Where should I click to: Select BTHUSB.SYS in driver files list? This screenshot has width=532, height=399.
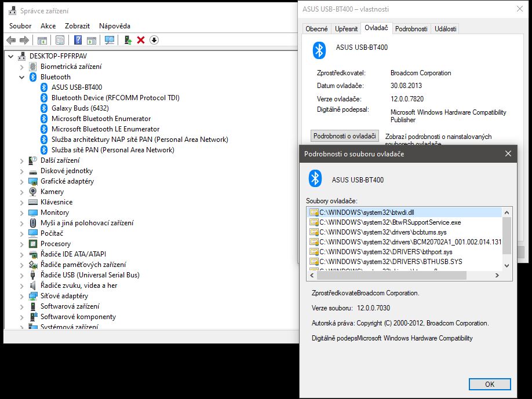tap(391, 262)
